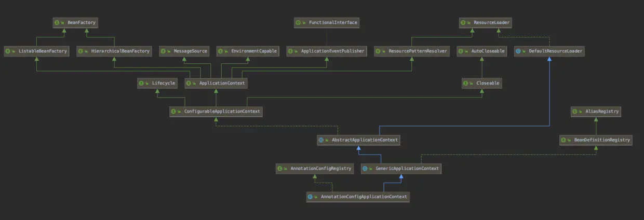The height and width of the screenshot is (220, 644).
Task: Click the FunctionalInterface annotation icon
Action: (x=298, y=23)
